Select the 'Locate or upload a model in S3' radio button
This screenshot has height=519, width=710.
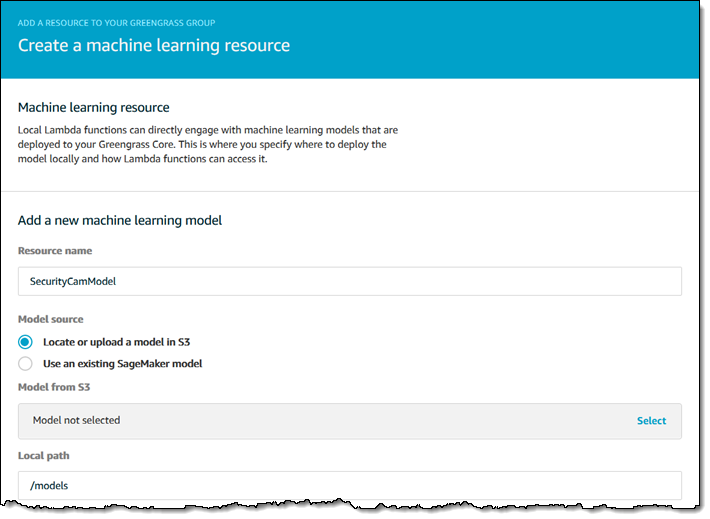click(26, 342)
